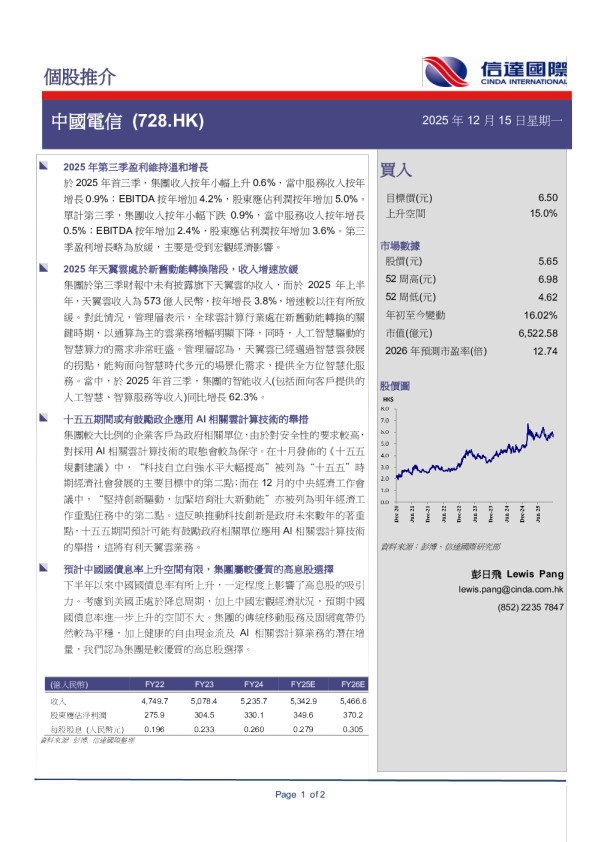Image resolution: width=595 pixels, height=842 pixels.
Task: Click the FY24 column header
Action: click(x=253, y=684)
